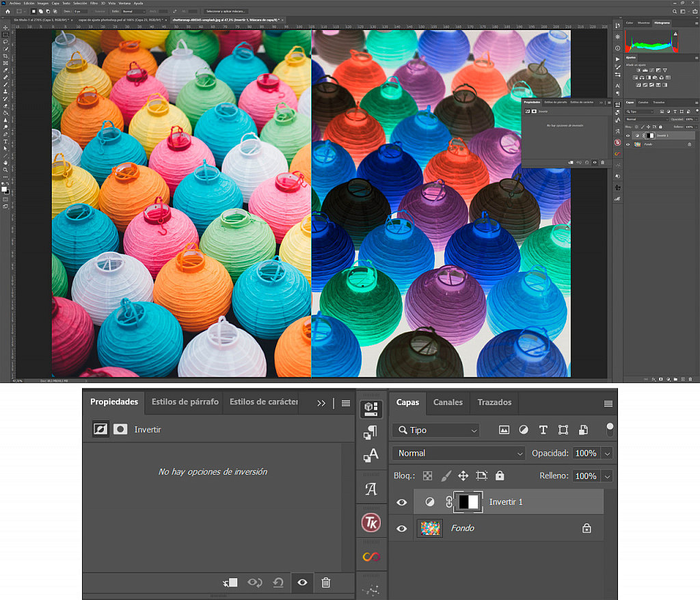The width and height of the screenshot is (700, 600).
Task: Click the Fondo layer thumbnail
Action: [429, 527]
